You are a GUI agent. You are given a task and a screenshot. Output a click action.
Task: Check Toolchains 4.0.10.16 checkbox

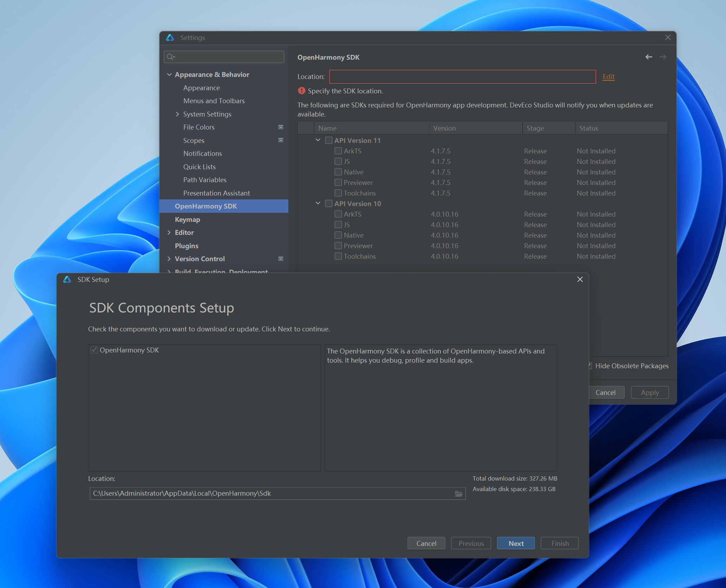pyautogui.click(x=338, y=256)
